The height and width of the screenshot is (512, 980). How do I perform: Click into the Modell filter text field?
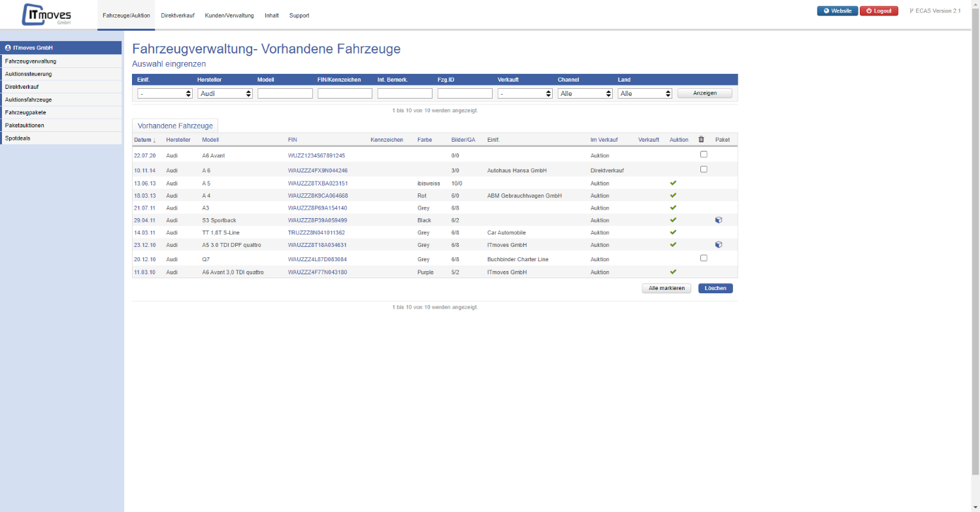[x=285, y=93]
